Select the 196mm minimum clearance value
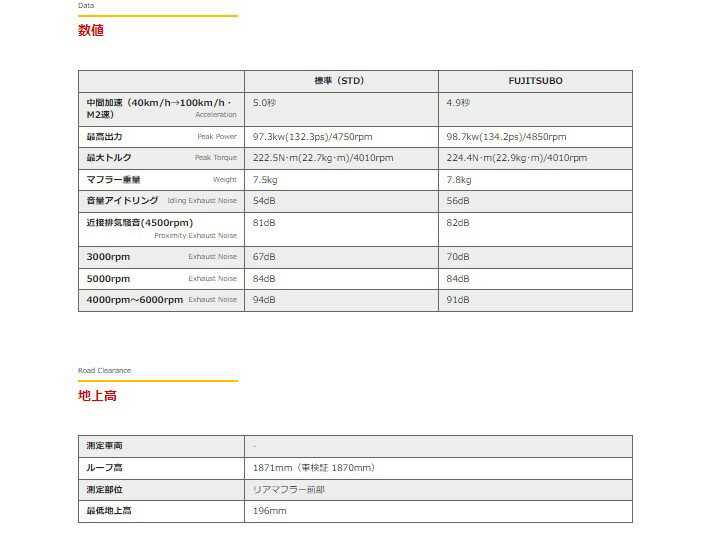707x540 pixels. coord(269,511)
